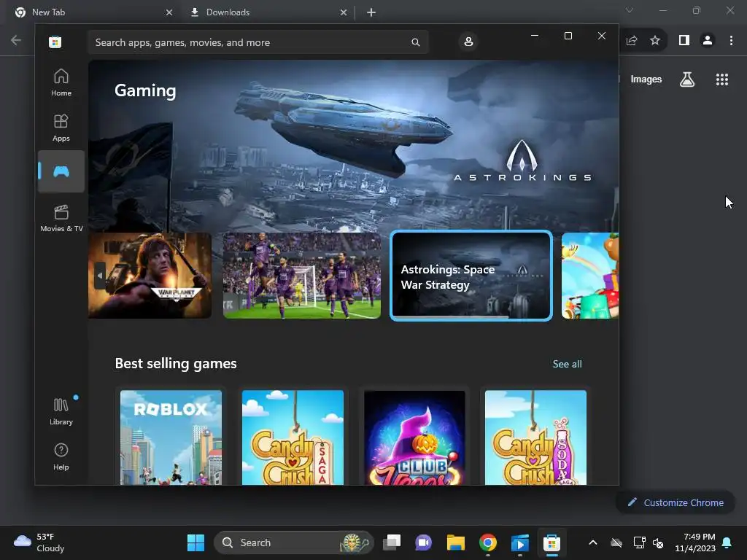Switch to Chrome from the taskbar
Image resolution: width=747 pixels, height=560 pixels.
tap(487, 542)
